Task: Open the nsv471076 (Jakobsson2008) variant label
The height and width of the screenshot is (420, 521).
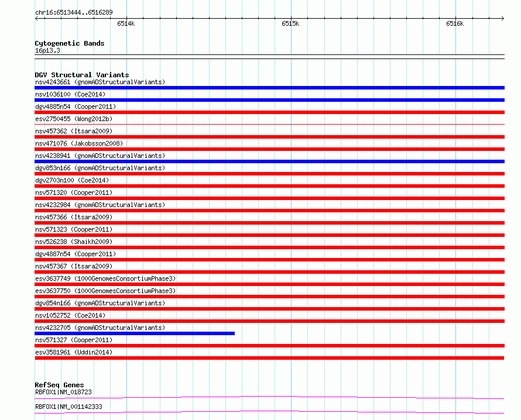Action: 79,143
